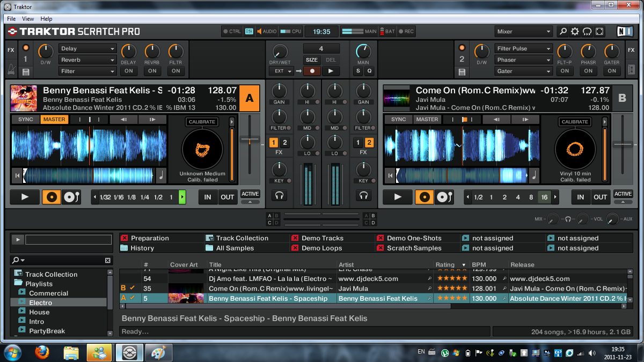Clear the browser search with X icon
644x362 pixels.
coord(107,260)
